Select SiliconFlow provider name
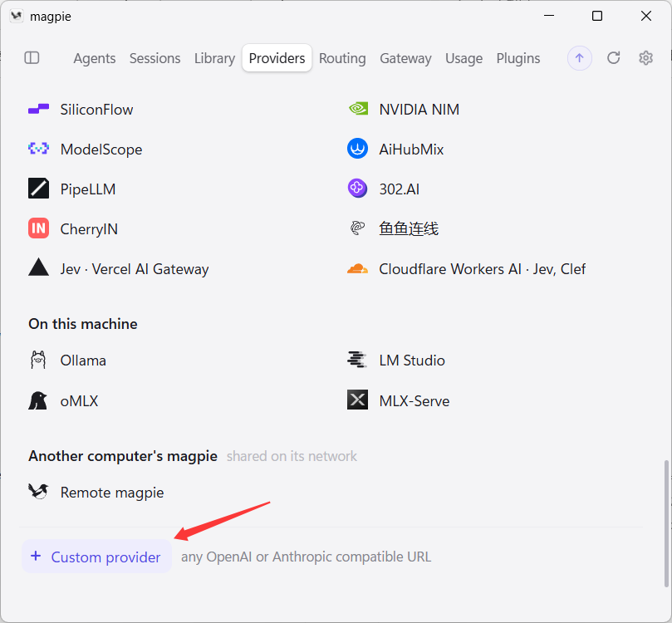Image resolution: width=672 pixels, height=623 pixels. (96, 110)
